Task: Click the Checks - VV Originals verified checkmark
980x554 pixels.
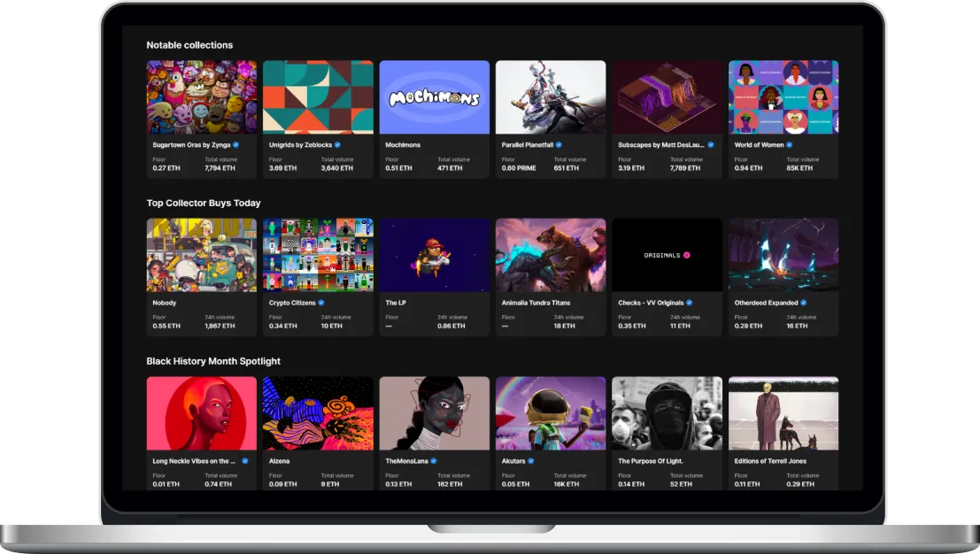Action: tap(690, 303)
